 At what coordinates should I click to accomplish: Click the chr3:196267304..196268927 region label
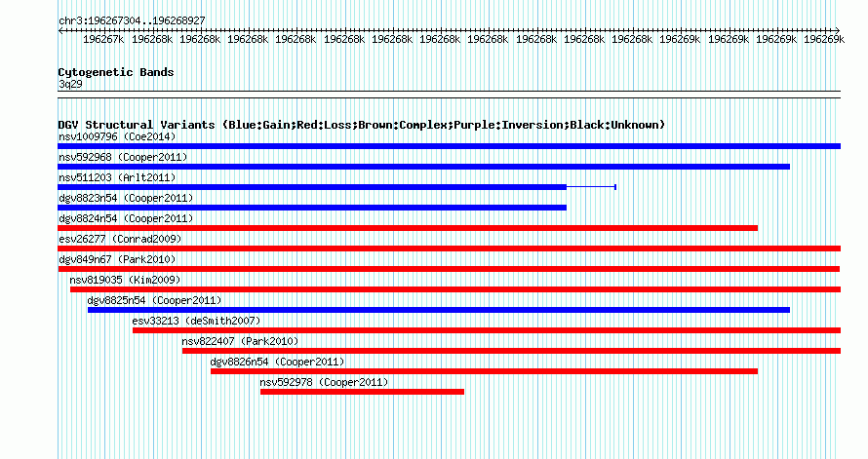(132, 21)
